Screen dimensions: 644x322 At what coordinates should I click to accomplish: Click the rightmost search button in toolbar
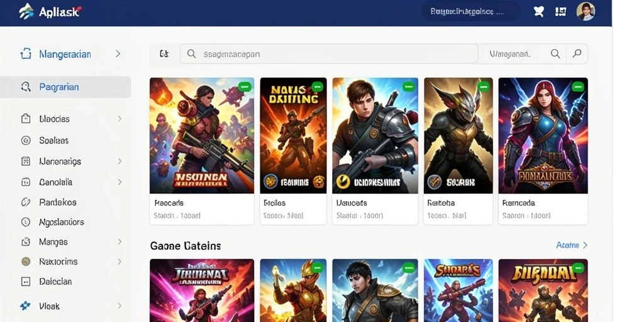click(x=577, y=54)
